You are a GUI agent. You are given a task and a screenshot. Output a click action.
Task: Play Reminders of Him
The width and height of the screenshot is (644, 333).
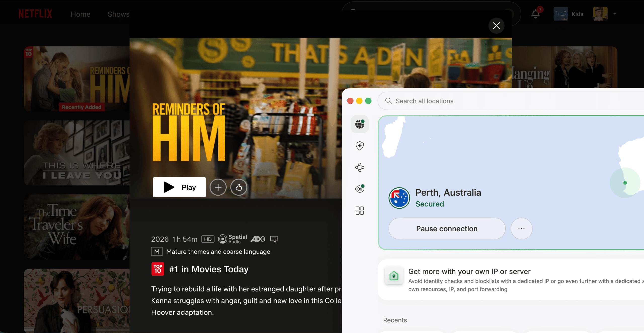point(179,187)
